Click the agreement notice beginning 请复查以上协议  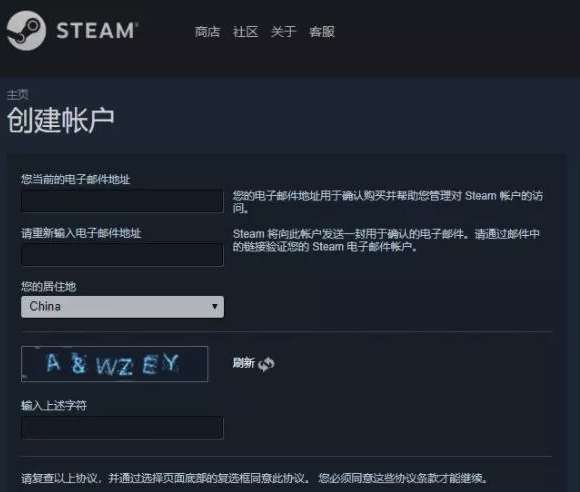pyautogui.click(x=254, y=478)
